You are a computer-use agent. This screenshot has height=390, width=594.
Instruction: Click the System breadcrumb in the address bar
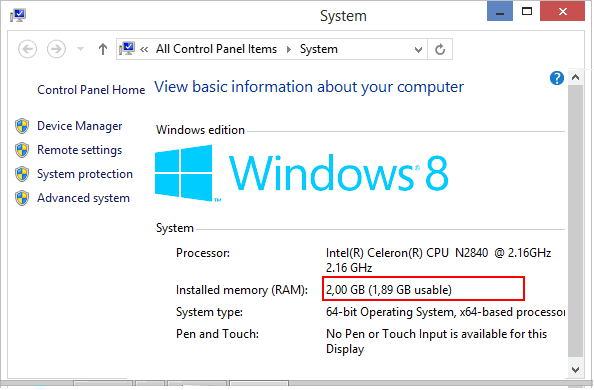tap(319, 49)
